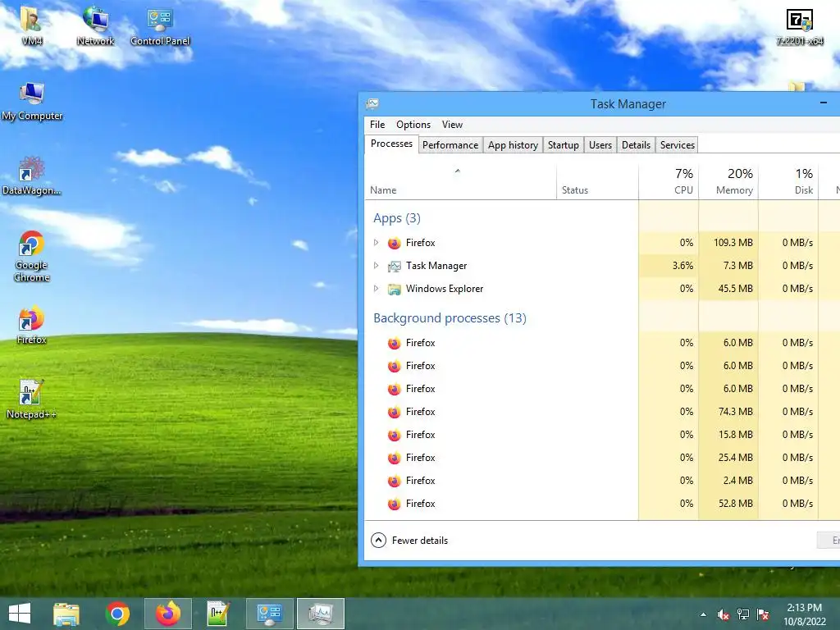The image size is (840, 630).
Task: Sort by the CPU column header
Action: tap(669, 182)
